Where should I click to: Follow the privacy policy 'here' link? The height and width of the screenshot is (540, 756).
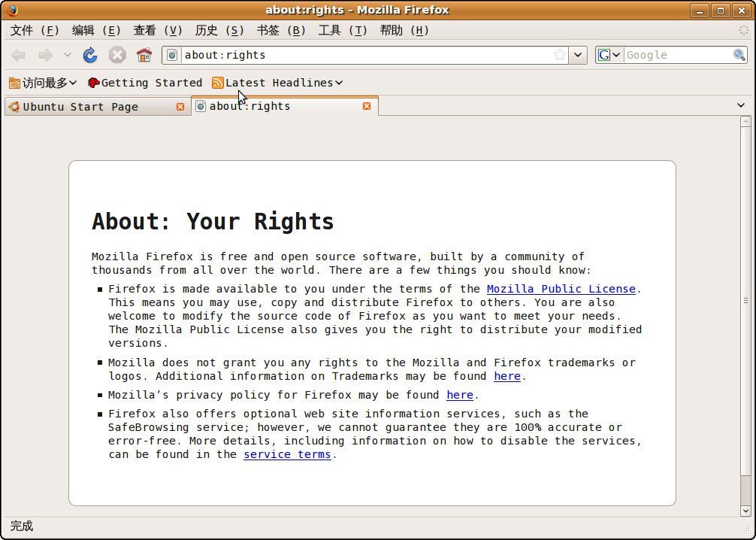[460, 396]
